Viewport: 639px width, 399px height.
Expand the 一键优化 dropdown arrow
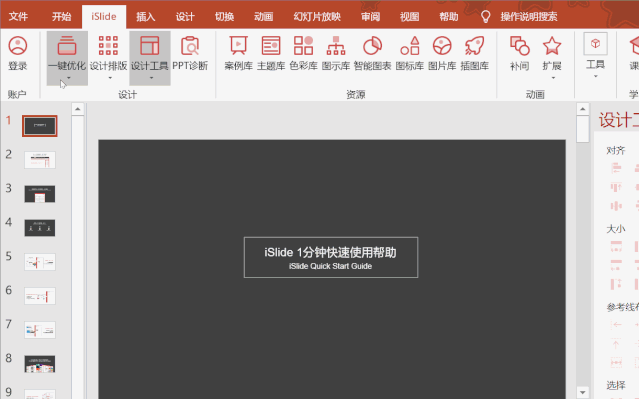(x=68, y=78)
